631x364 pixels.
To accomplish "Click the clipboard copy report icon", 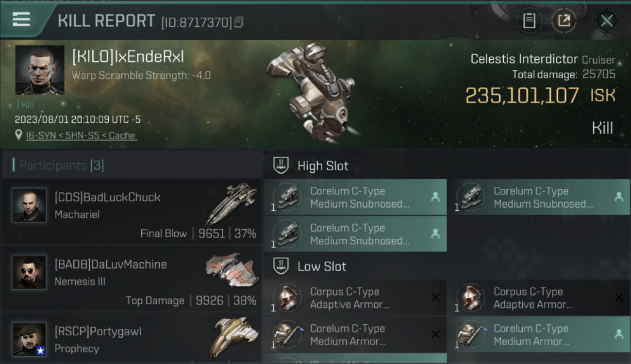I will (x=529, y=21).
